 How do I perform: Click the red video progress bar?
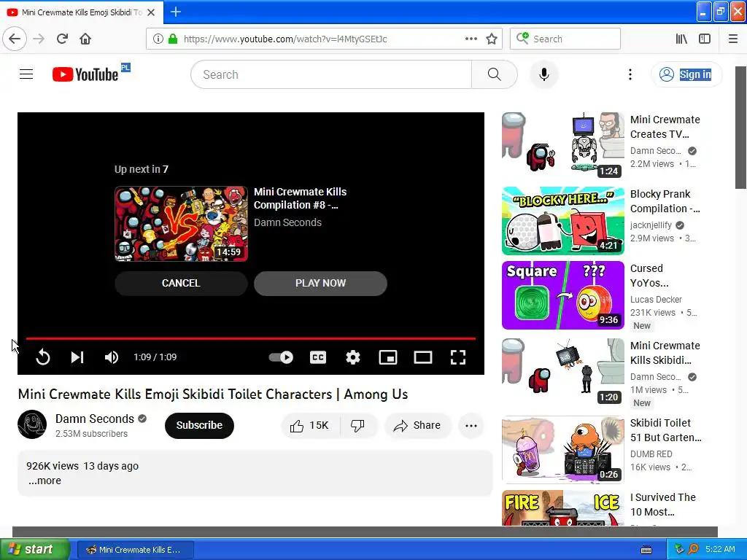coord(251,338)
